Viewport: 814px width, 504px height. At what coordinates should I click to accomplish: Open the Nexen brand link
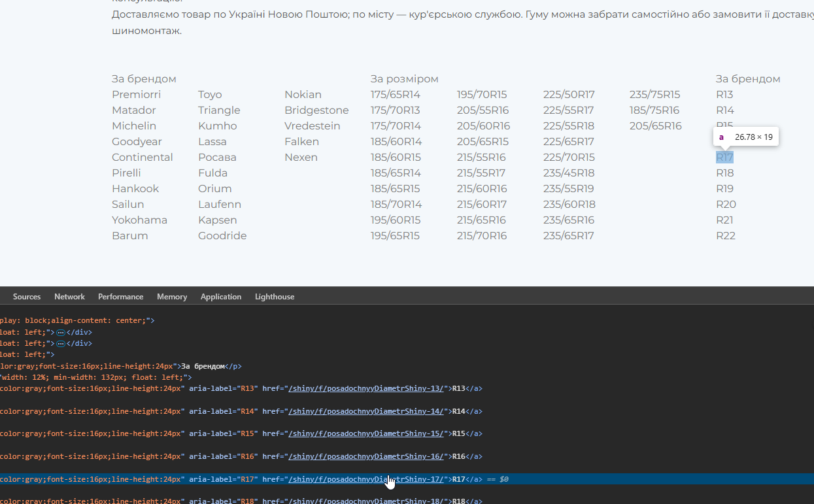pyautogui.click(x=301, y=158)
